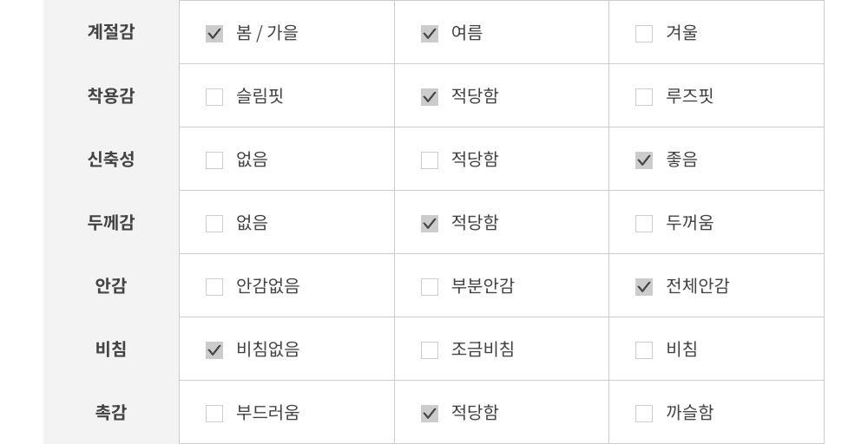The height and width of the screenshot is (444, 868).
Task: Tick the 부드러움 texture checkbox
Action: [x=214, y=414]
